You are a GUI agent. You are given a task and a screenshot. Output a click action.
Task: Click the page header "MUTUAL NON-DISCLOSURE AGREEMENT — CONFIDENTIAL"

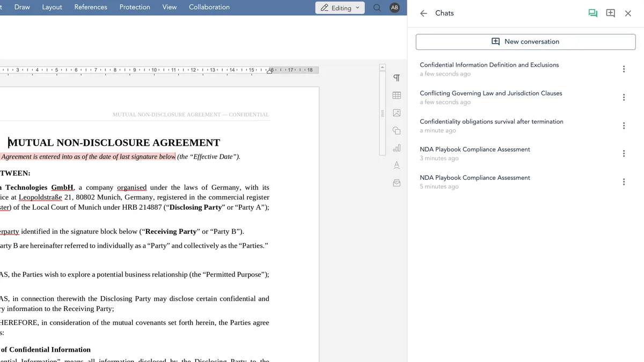191,115
